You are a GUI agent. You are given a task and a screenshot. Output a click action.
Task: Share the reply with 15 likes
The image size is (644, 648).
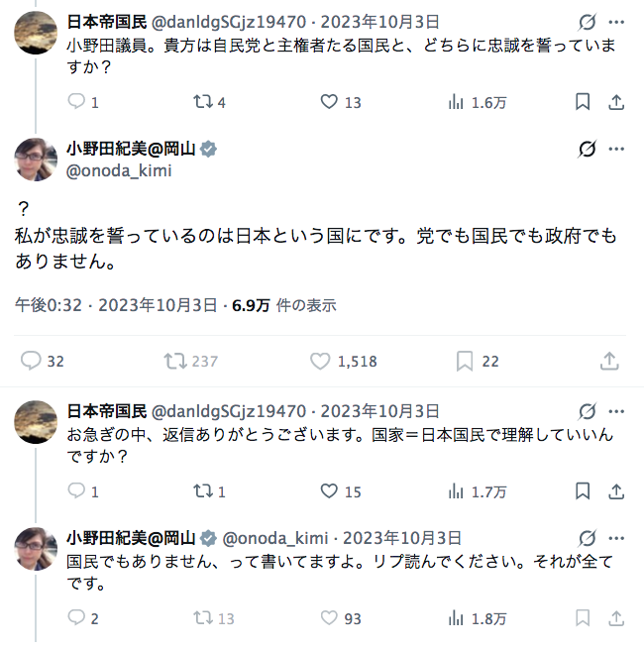click(x=614, y=491)
